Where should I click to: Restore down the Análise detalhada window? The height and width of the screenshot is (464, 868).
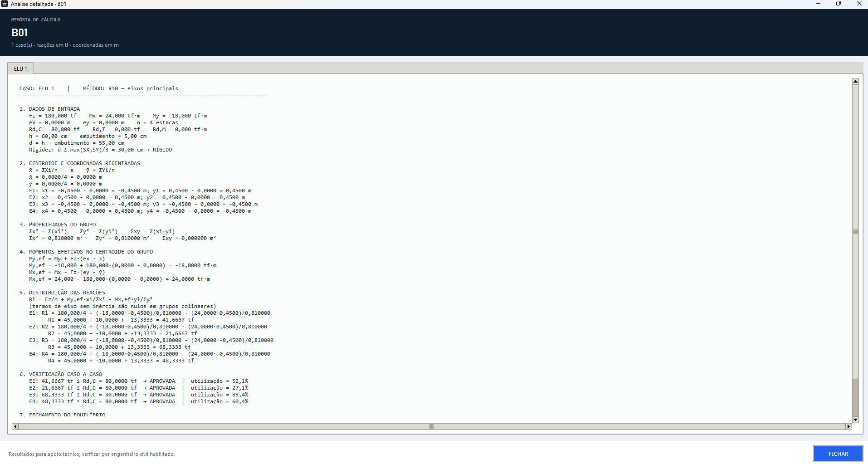click(839, 4)
